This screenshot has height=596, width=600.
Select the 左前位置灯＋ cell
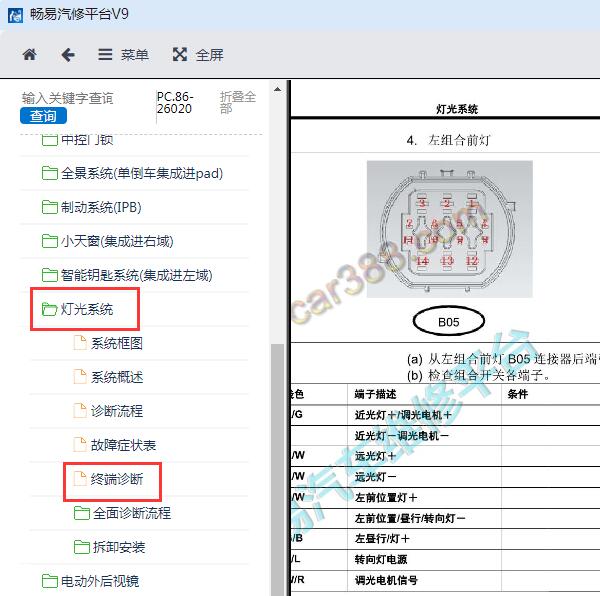click(424, 498)
